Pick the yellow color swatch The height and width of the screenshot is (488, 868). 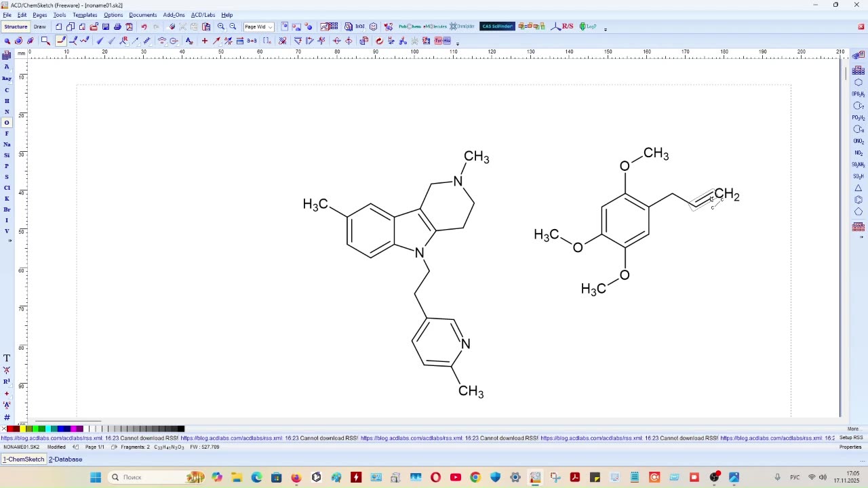[23, 428]
